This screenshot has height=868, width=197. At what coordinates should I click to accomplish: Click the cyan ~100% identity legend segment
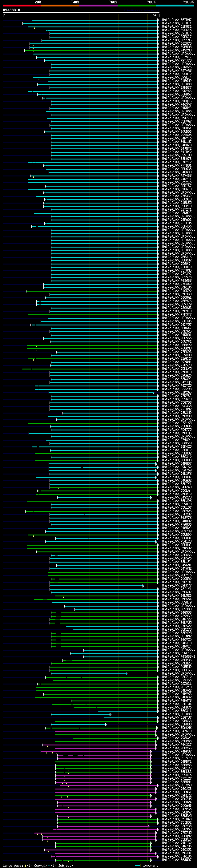(175, 6)
